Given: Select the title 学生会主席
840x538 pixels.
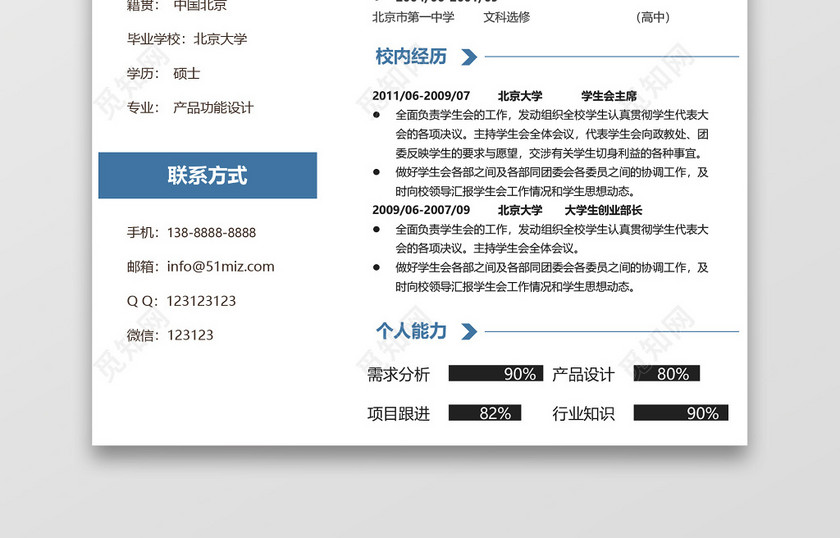Looking at the screenshot, I should click(x=609, y=96).
